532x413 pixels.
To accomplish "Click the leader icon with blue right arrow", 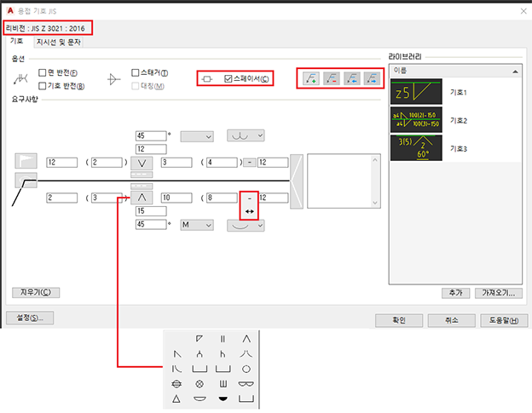I will [372, 78].
